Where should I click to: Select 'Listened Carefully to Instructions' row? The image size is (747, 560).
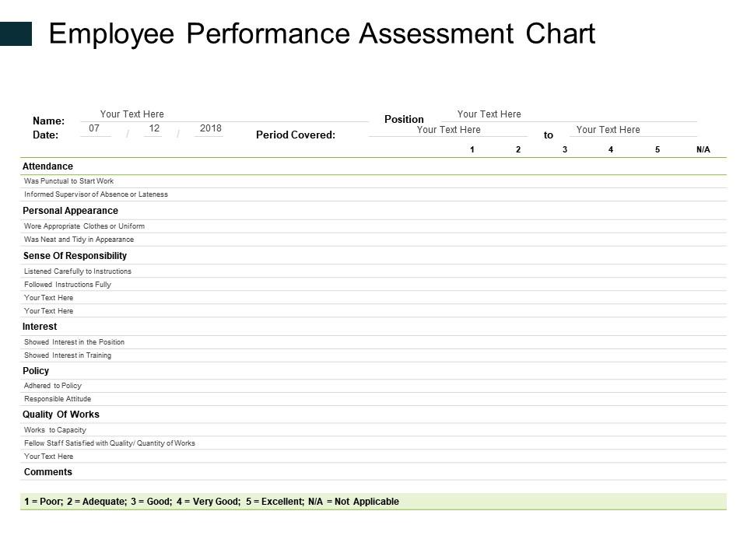click(x=373, y=271)
